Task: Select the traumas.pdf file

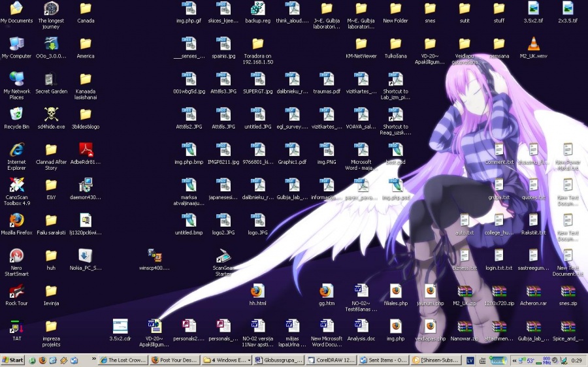Action: point(327,83)
